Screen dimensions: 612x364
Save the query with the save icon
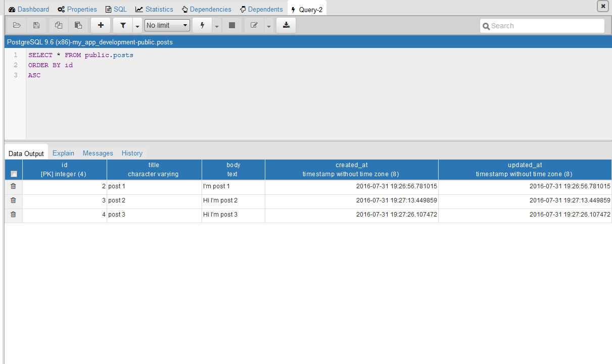coord(36,25)
